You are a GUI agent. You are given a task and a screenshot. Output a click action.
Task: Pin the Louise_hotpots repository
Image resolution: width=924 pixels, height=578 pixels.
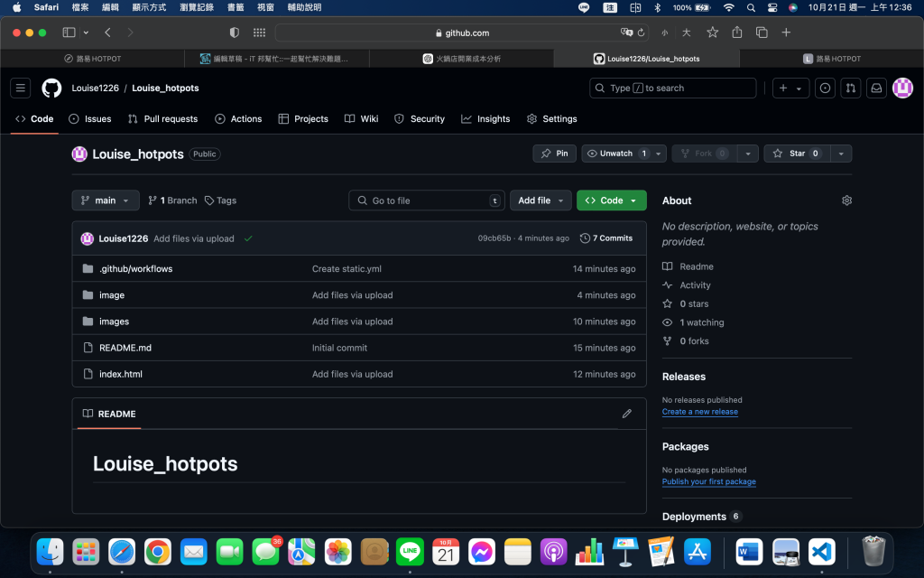pos(555,154)
